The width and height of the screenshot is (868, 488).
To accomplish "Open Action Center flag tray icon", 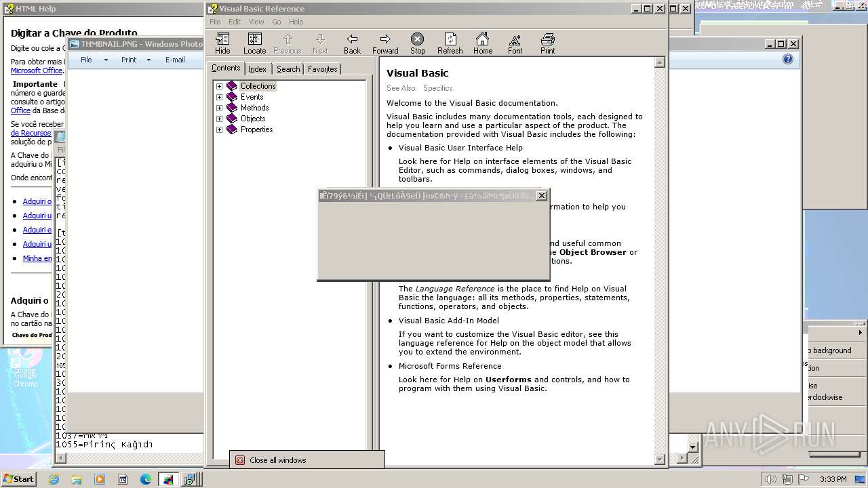I will coord(804,479).
